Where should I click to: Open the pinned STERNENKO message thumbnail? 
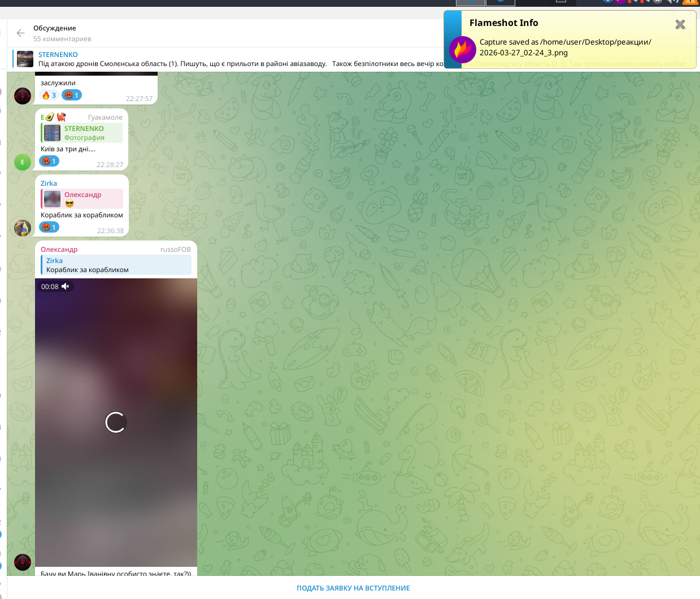tap(25, 59)
